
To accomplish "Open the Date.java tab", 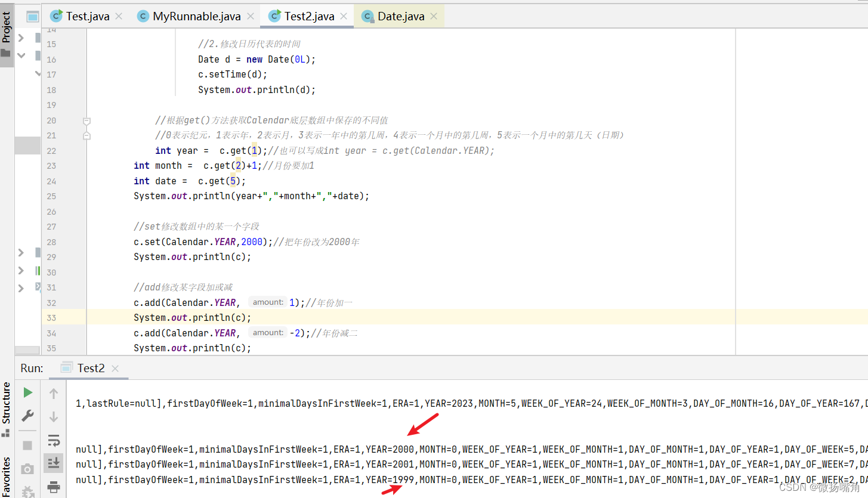I will click(401, 17).
